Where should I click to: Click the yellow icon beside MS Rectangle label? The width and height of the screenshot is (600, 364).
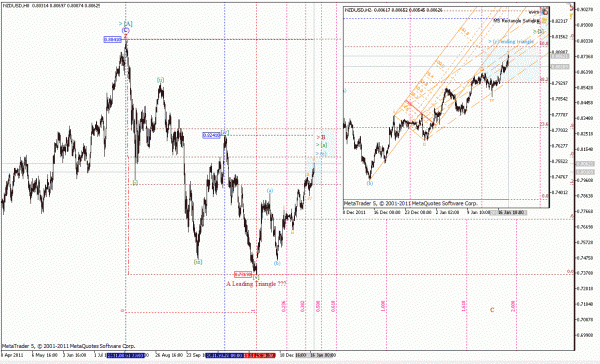[x=544, y=21]
